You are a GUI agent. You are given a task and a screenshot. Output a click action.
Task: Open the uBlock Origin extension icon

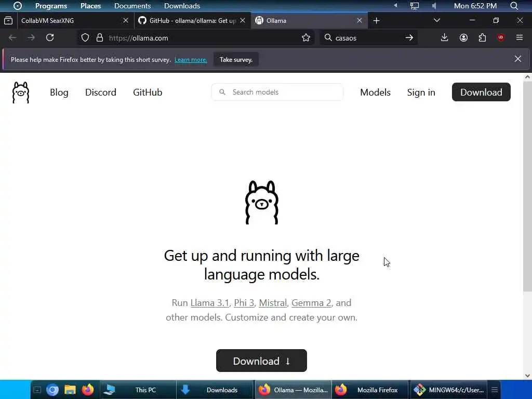point(501,37)
